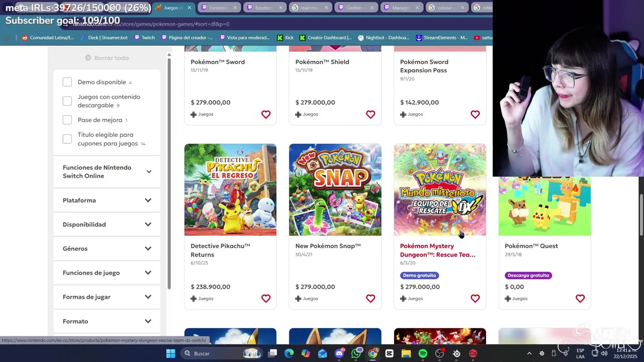Close the Juegos de Pokémon tab
Screen dimensions: 644x362
point(189,8)
